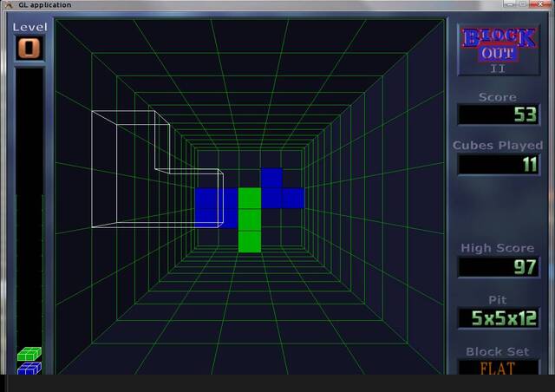Click the Pit label
This screenshot has height=392, width=555.
tap(497, 300)
